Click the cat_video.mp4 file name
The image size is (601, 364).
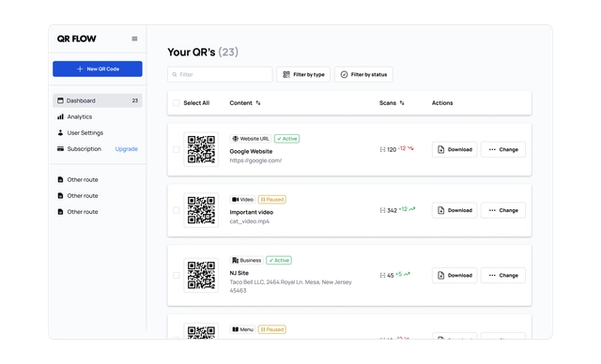tap(250, 221)
